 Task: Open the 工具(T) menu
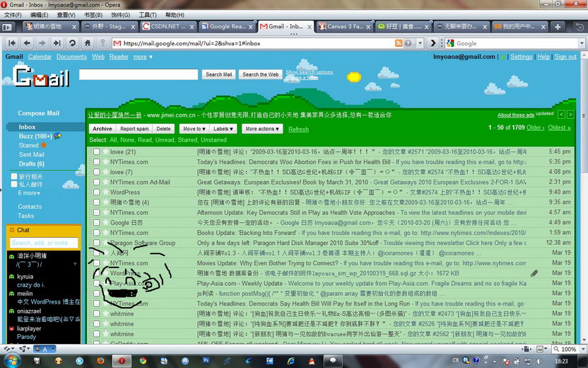pyautogui.click(x=148, y=15)
